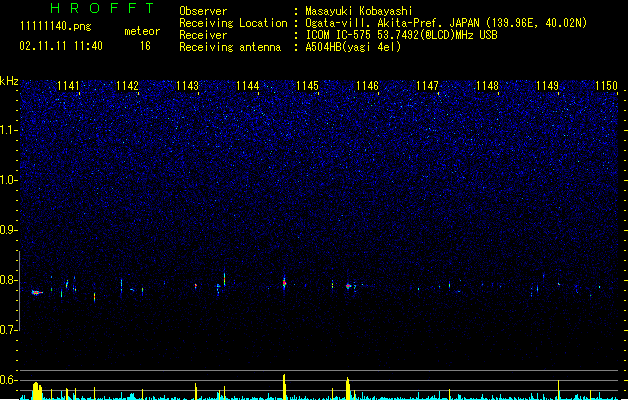
Task: Click the yellow amplitude spike near 1149
Action: point(558,390)
